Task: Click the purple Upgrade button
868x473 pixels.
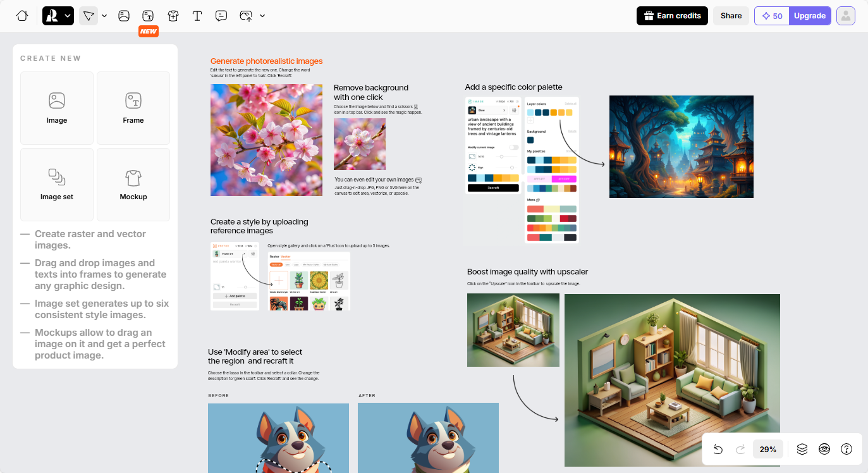Action: (809, 16)
